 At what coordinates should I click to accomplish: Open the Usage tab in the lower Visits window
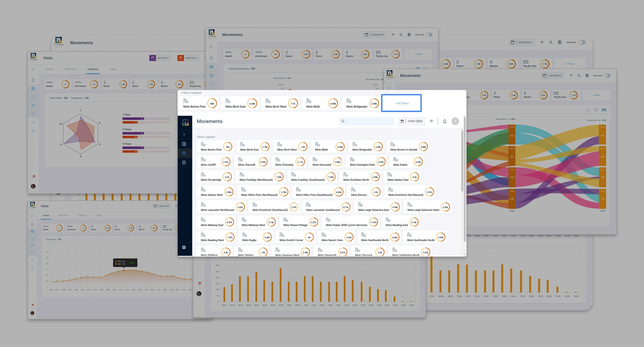(99, 215)
